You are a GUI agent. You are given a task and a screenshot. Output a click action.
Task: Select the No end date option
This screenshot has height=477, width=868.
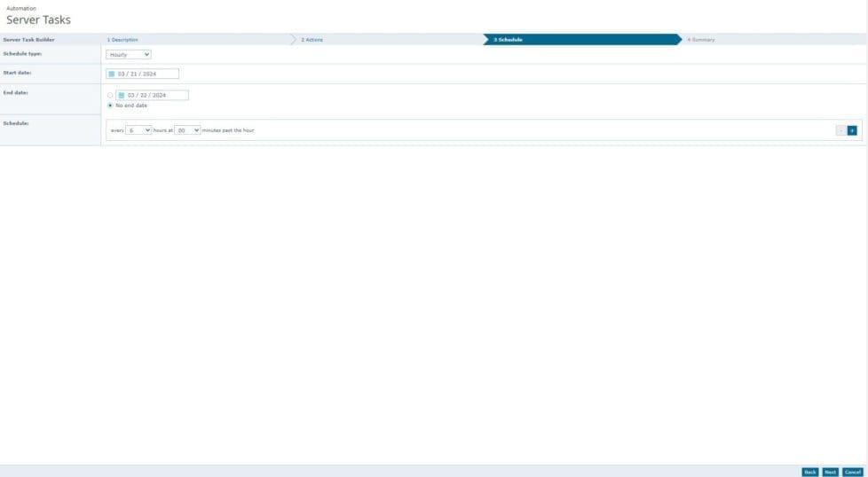(110, 106)
